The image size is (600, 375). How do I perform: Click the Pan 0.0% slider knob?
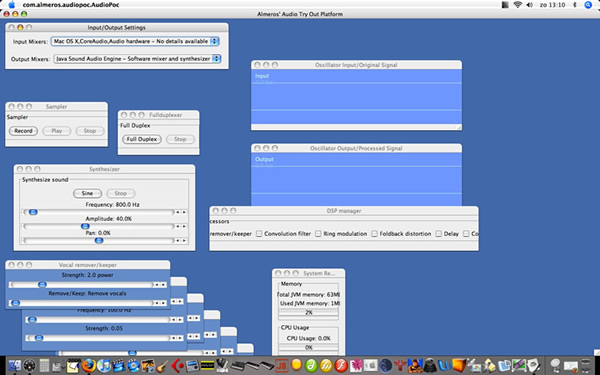click(x=99, y=240)
